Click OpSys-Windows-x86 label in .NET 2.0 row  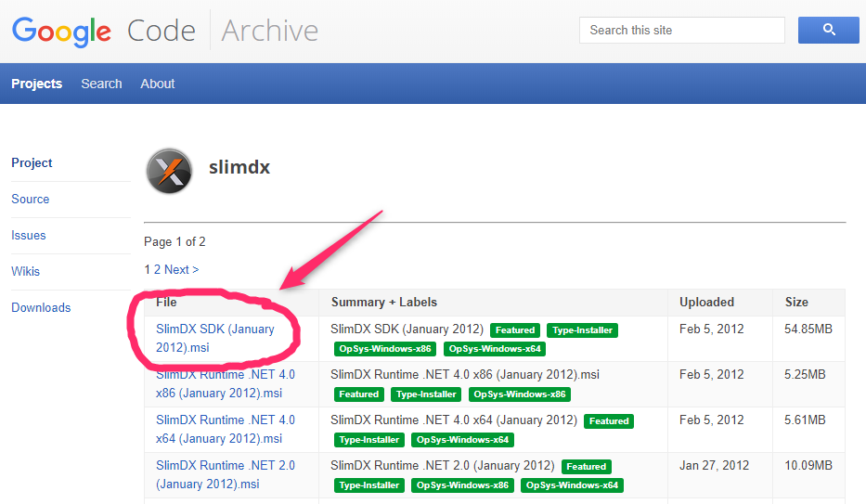click(x=463, y=485)
